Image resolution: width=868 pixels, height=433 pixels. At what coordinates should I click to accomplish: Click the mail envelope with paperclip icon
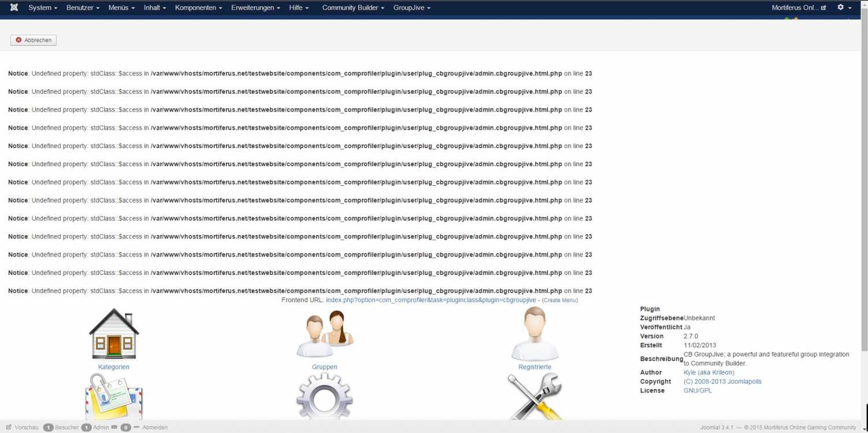coord(114,397)
